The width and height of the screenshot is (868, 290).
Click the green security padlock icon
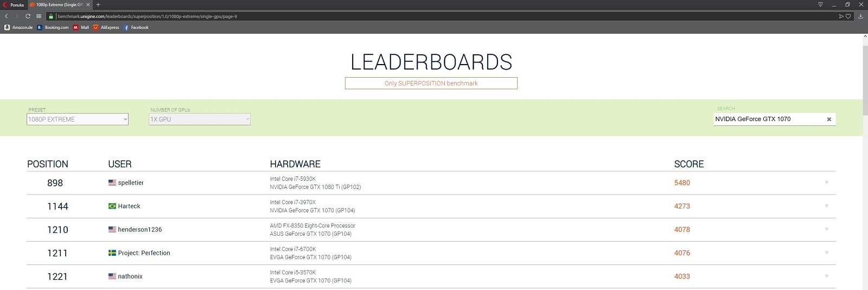pos(50,16)
